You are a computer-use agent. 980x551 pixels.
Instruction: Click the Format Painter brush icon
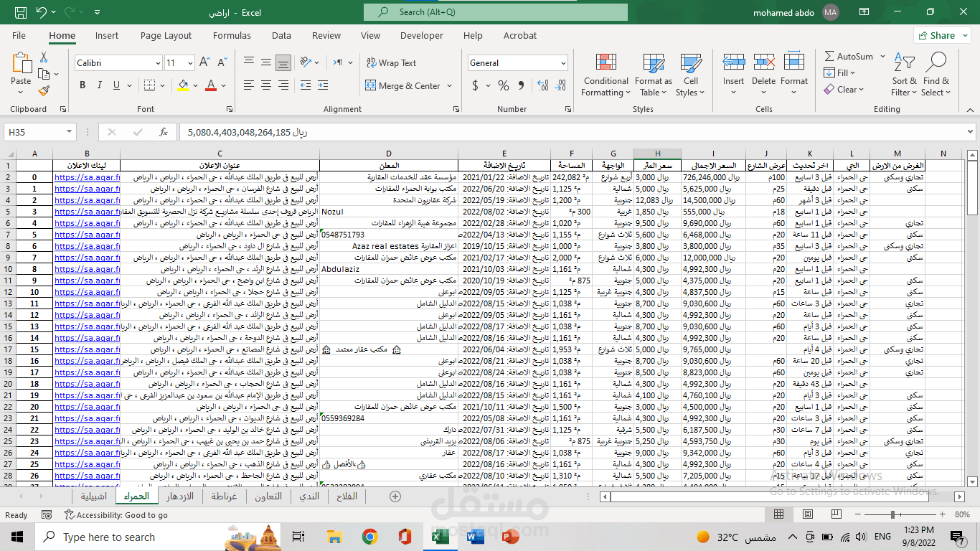pos(44,91)
